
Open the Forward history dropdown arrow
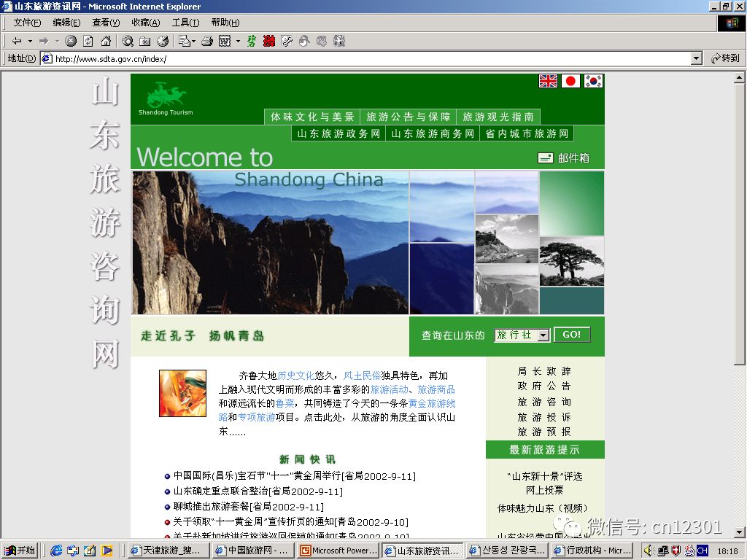coord(57,41)
